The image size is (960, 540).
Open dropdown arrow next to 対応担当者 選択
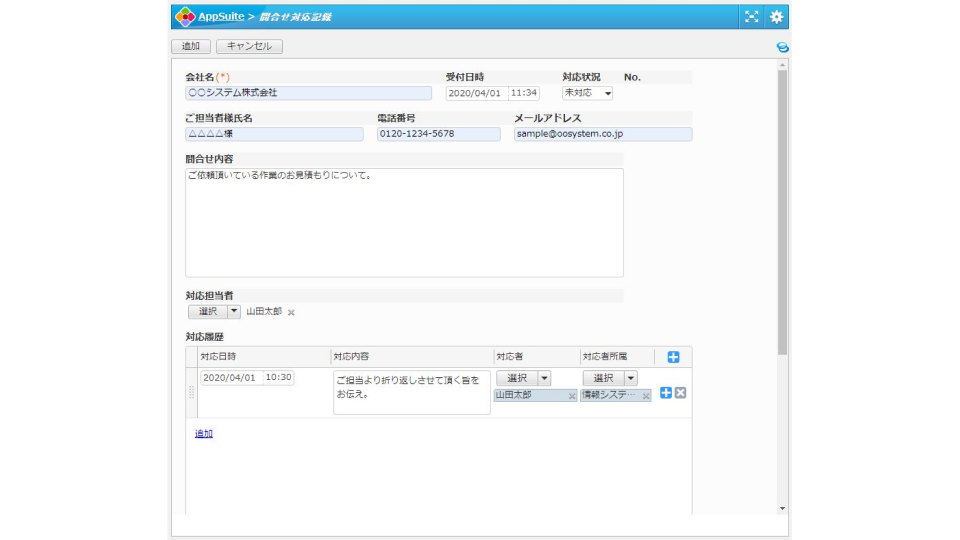coord(233,312)
